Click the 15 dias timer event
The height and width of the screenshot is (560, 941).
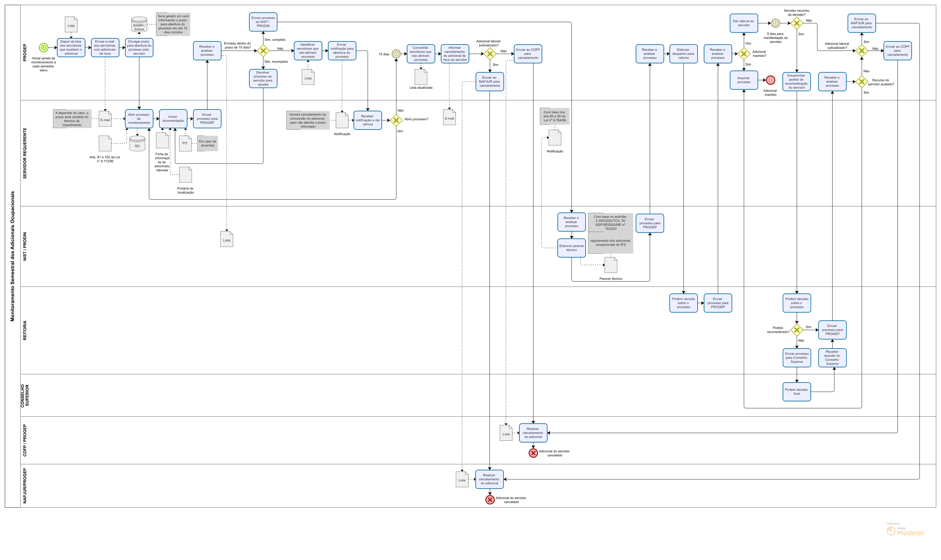[x=396, y=54]
